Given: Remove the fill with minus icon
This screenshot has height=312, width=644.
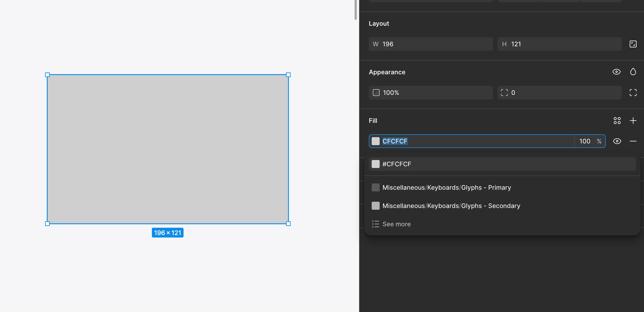Looking at the screenshot, I should point(633,141).
